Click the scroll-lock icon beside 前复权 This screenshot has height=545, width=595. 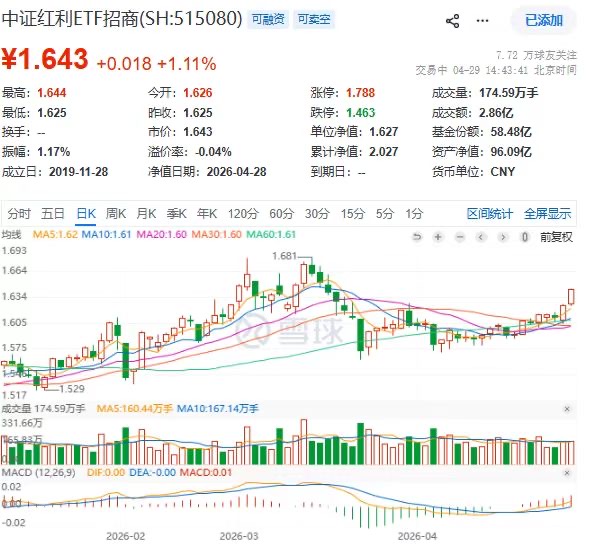pos(525,237)
